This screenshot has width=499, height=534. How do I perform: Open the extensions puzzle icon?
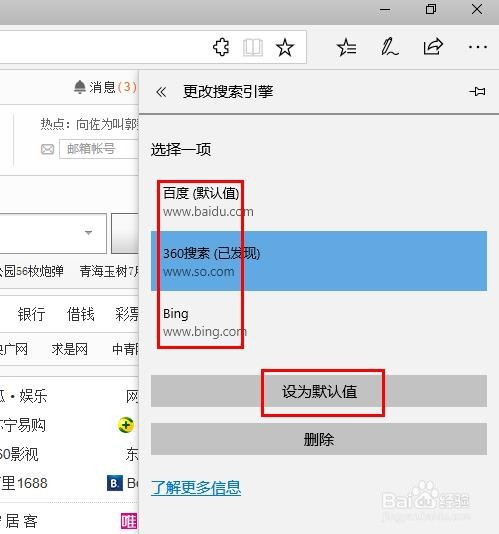221,47
